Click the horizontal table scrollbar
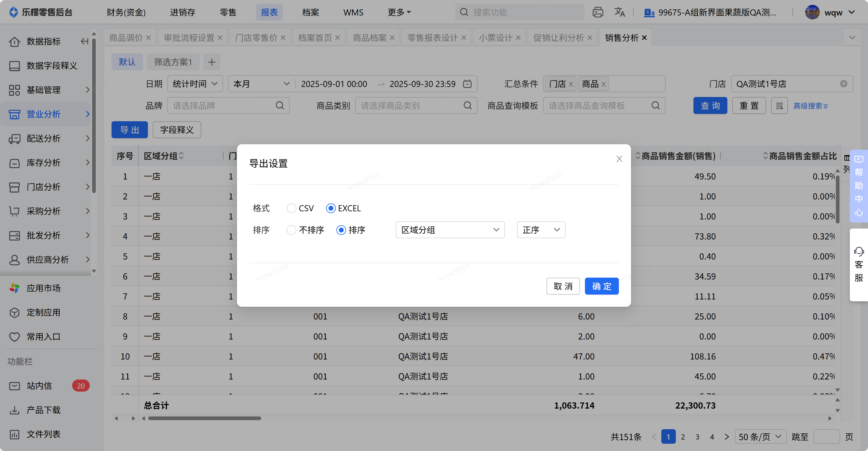This screenshot has width=868, height=451. click(x=205, y=418)
